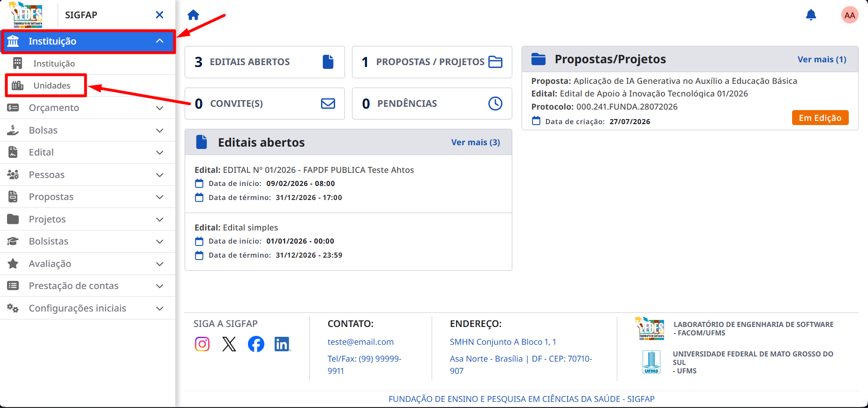Click Ver mais (1) in Propostas/Projetos
Viewport: 868px width, 408px height.
coord(822,59)
